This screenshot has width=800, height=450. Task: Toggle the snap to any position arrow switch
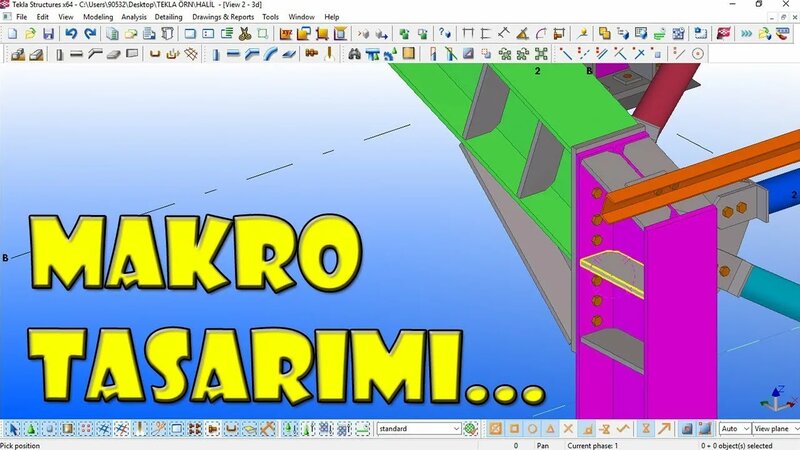click(664, 429)
